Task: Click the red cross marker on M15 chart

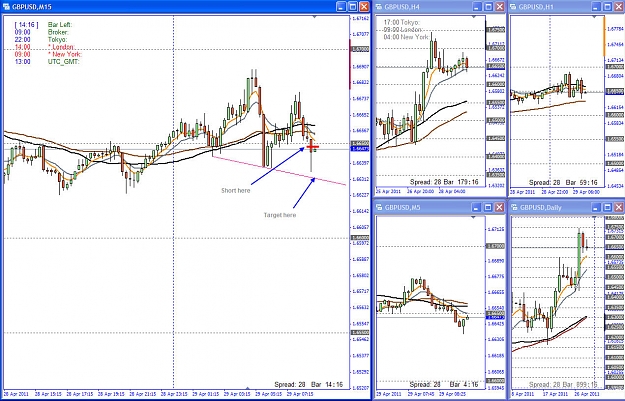Action: tap(312, 147)
